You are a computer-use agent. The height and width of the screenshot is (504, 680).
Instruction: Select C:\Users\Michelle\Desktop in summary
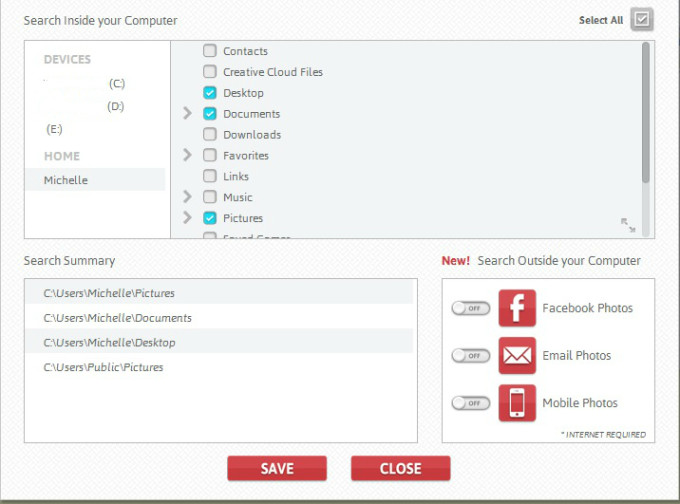[219, 342]
